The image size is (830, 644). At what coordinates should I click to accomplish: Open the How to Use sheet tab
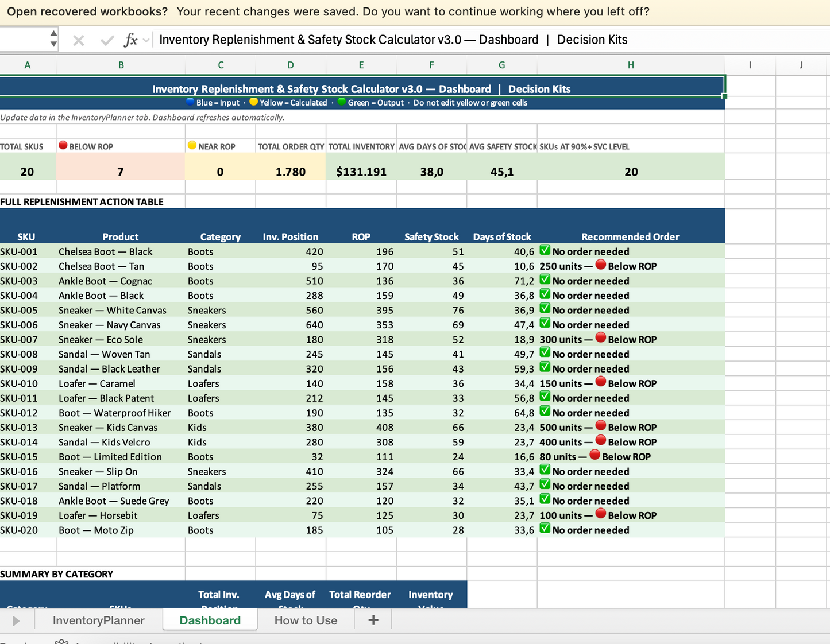point(306,620)
